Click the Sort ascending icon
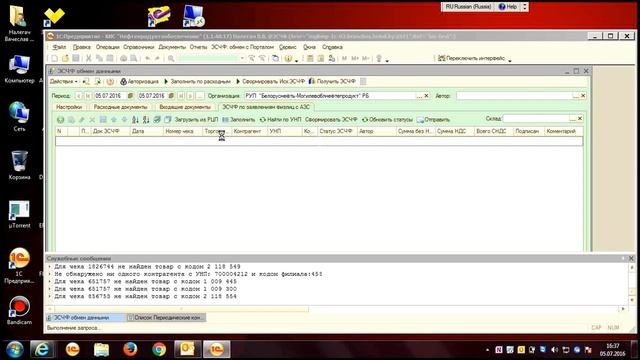640x360 pixels. 135,120
